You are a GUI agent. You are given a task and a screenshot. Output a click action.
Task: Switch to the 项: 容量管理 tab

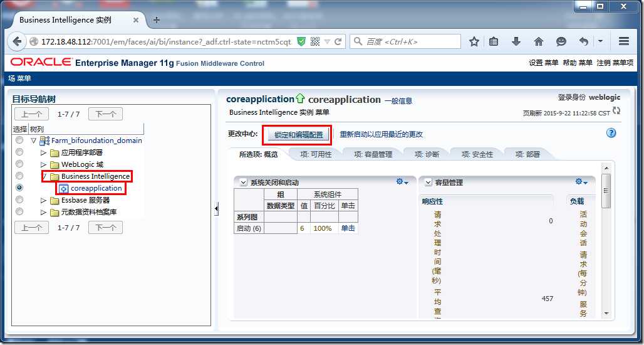[373, 154]
